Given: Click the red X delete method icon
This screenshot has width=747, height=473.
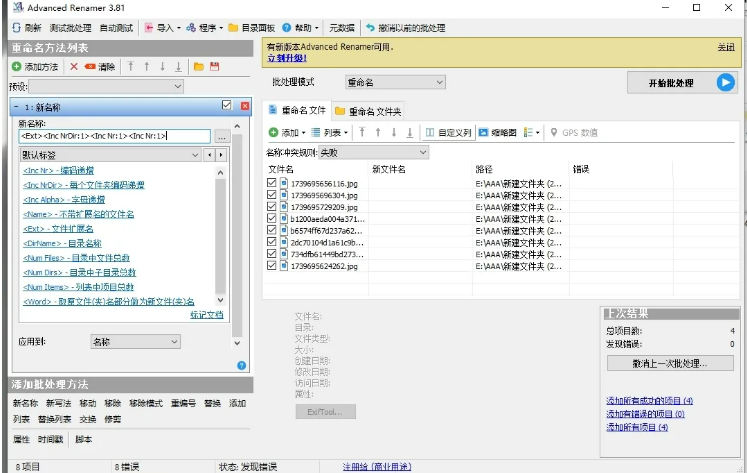Looking at the screenshot, I should click(x=74, y=67).
